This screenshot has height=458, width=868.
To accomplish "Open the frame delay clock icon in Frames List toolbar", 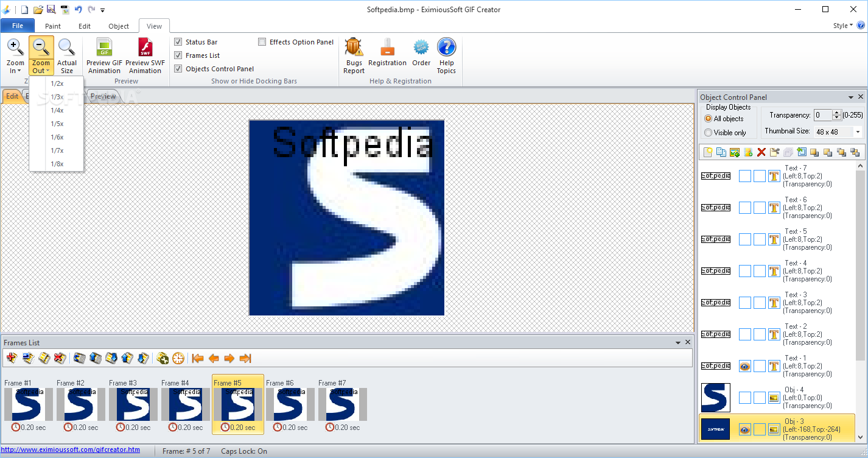I will tap(178, 358).
